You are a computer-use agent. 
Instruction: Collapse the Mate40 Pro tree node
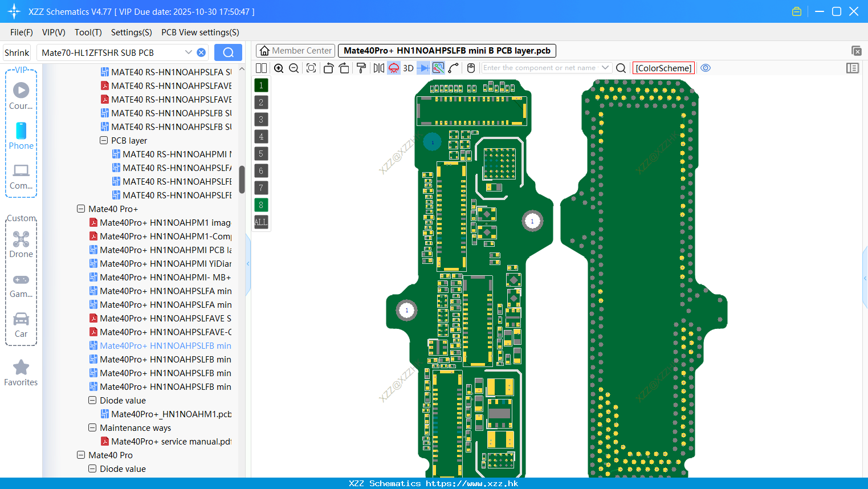[x=81, y=455]
